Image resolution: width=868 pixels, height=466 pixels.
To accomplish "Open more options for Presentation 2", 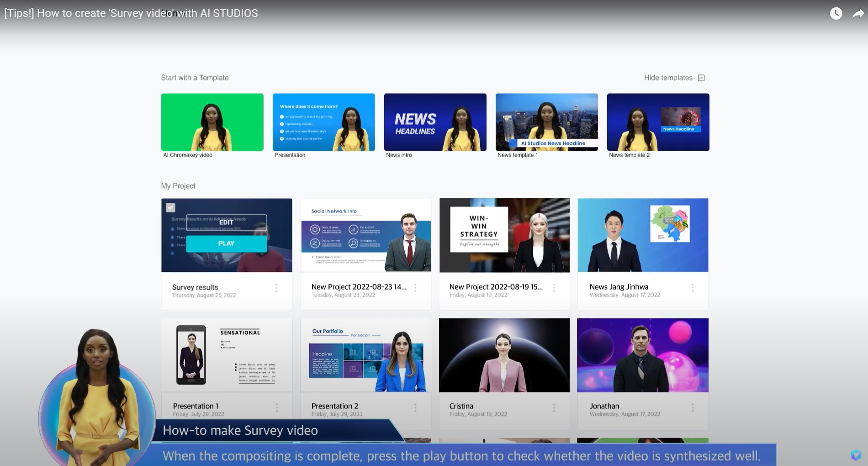I will coord(415,408).
